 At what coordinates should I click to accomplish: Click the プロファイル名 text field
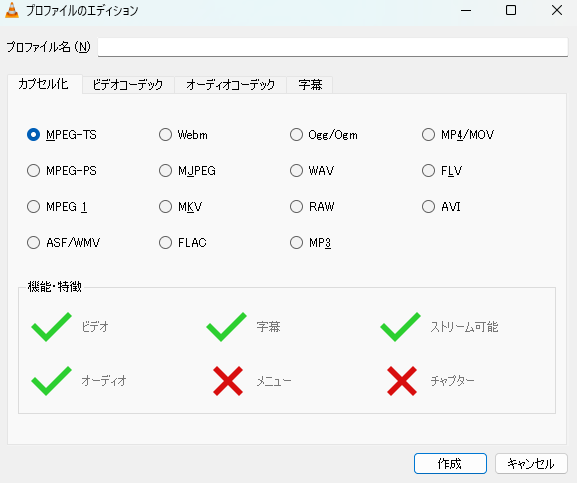pos(333,47)
